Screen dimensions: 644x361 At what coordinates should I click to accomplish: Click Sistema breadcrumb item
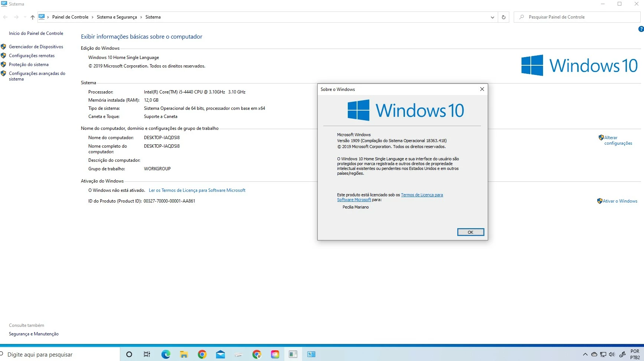153,17
